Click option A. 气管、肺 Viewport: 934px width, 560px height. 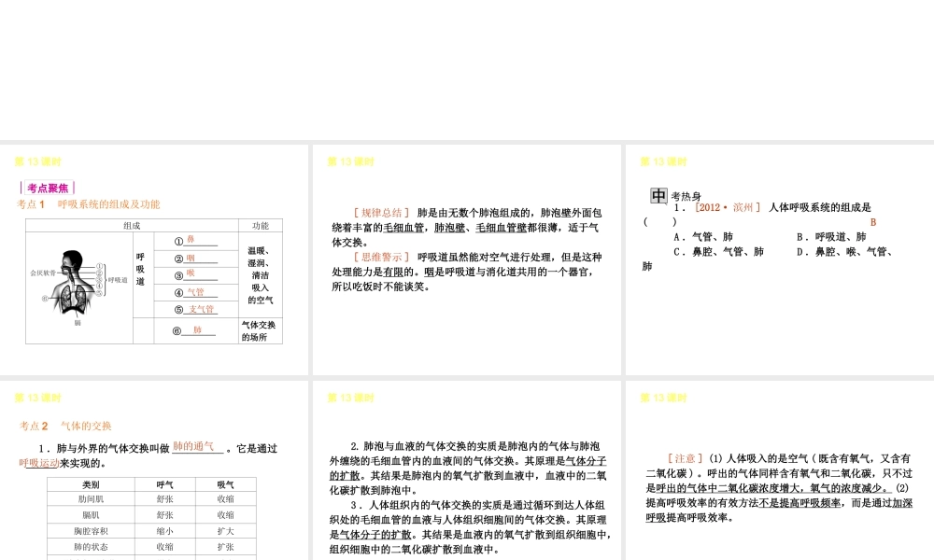click(703, 237)
